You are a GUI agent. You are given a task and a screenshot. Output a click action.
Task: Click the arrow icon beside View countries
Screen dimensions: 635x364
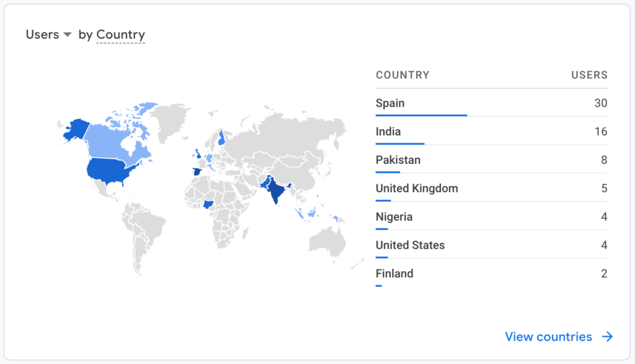pos(607,337)
